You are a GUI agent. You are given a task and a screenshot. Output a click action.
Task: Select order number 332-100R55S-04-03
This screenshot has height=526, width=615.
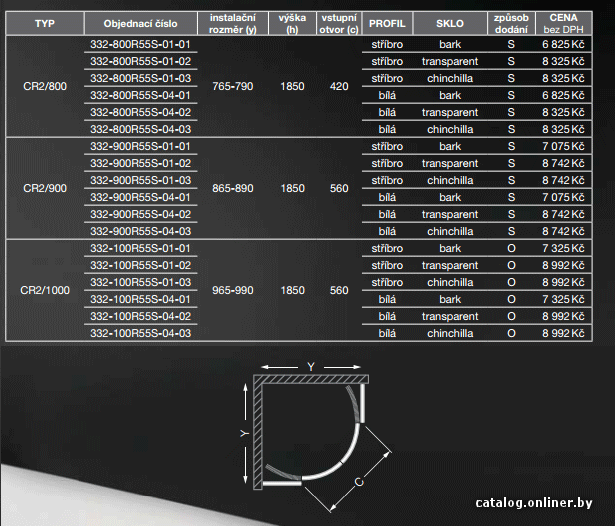140,333
